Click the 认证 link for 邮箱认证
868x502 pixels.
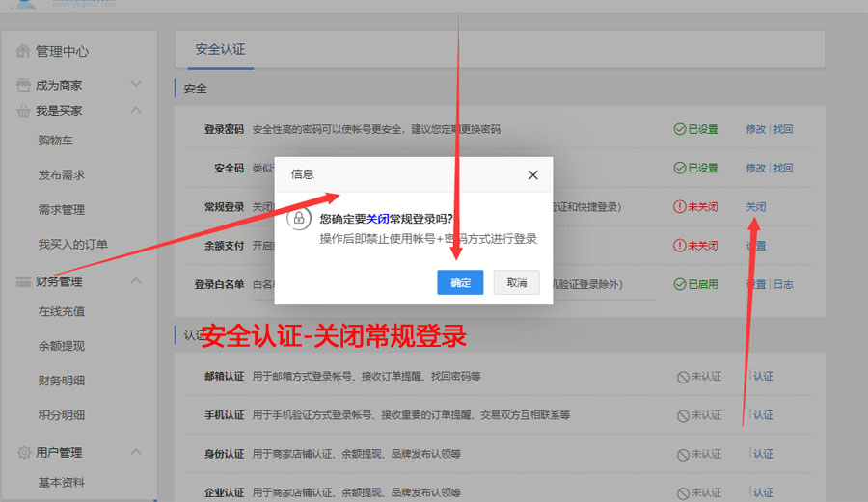pyautogui.click(x=763, y=376)
